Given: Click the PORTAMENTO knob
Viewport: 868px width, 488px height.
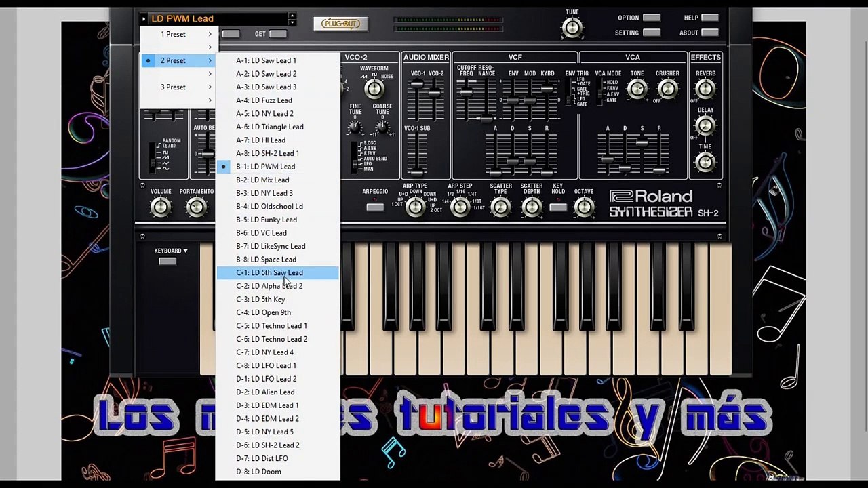Looking at the screenshot, I should pyautogui.click(x=196, y=207).
